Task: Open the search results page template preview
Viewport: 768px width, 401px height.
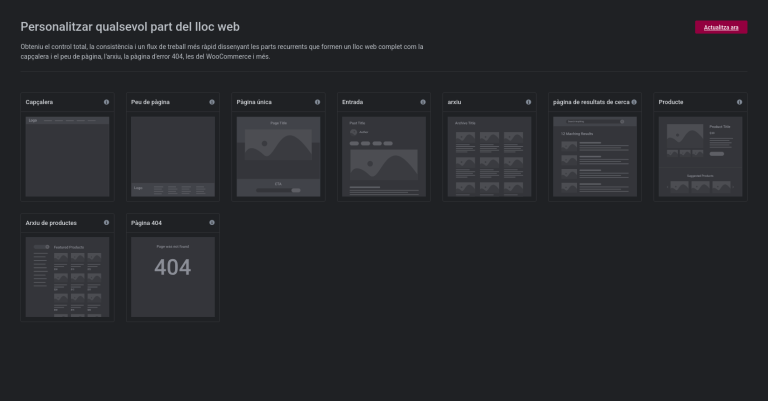Action: [594, 156]
